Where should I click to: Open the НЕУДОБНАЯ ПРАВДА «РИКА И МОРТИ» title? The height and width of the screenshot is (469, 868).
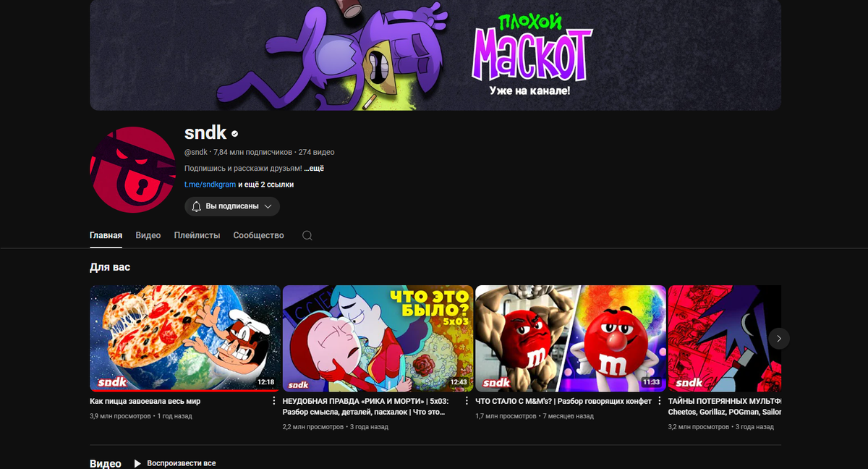365,406
